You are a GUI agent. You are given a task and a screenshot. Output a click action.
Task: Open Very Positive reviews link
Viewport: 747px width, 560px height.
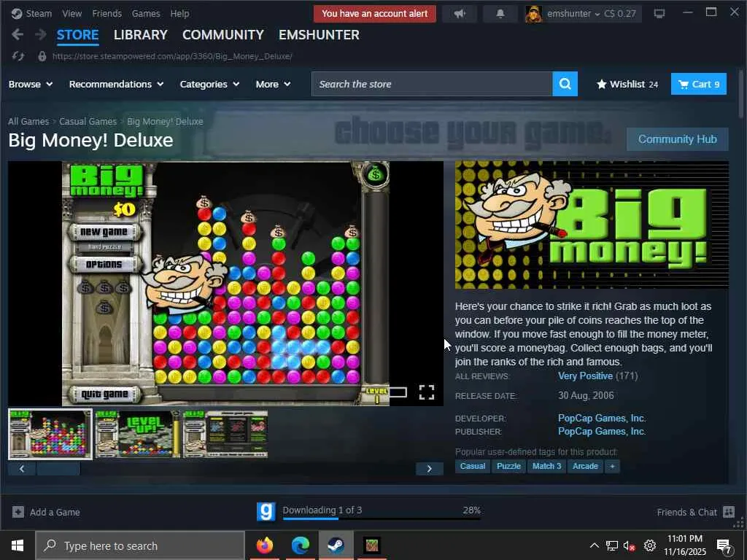click(x=585, y=376)
